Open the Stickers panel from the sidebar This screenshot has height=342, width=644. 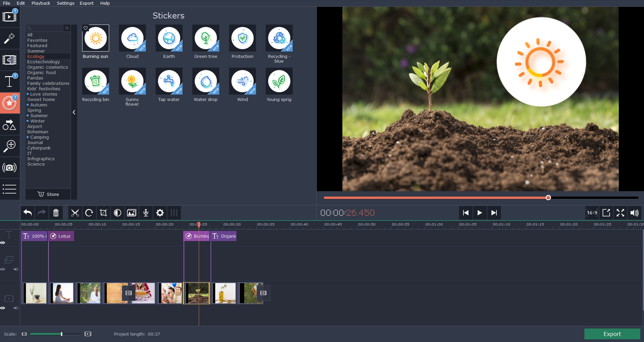[x=10, y=103]
